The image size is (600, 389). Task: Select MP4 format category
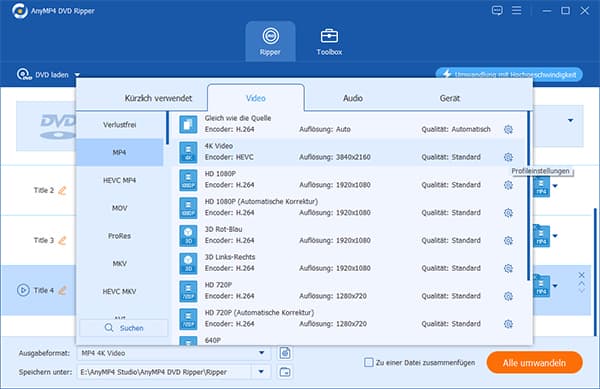(119, 152)
